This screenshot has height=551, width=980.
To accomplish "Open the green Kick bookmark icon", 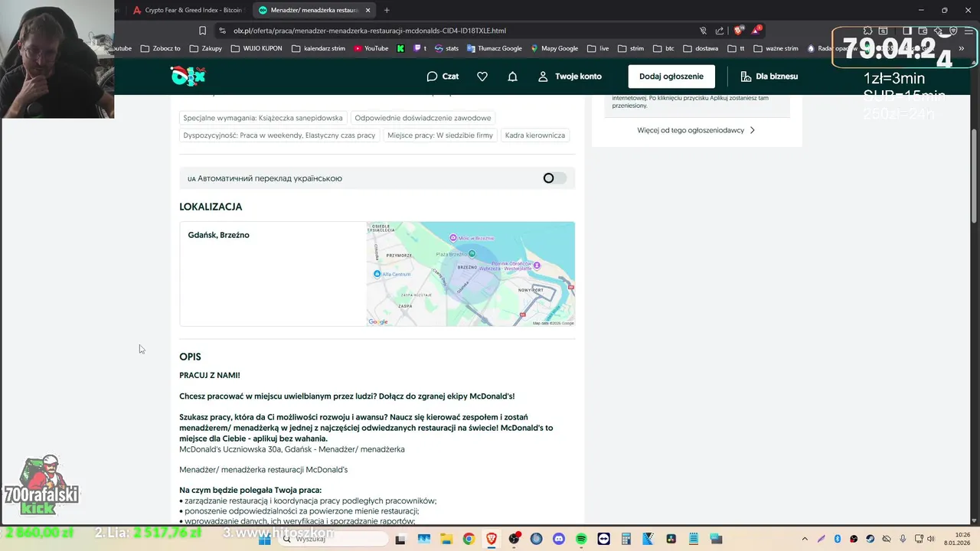I will 400,48.
